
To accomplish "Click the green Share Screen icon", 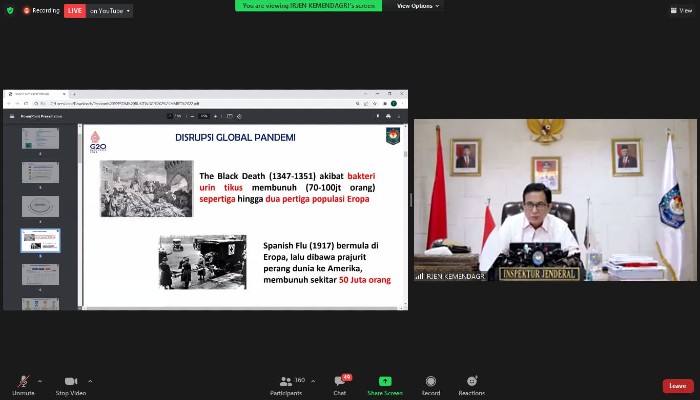I will coord(385,382).
